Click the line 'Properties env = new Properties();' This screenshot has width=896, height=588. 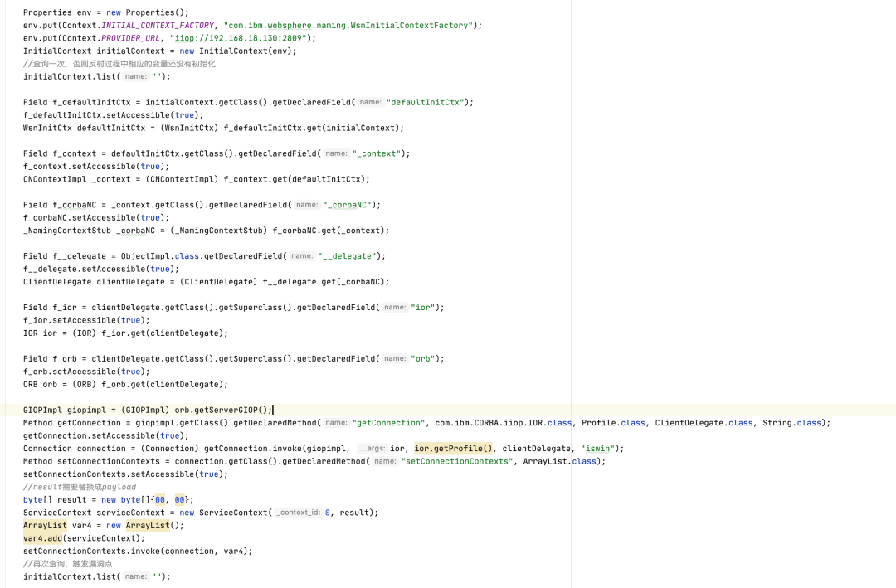pyautogui.click(x=105, y=12)
